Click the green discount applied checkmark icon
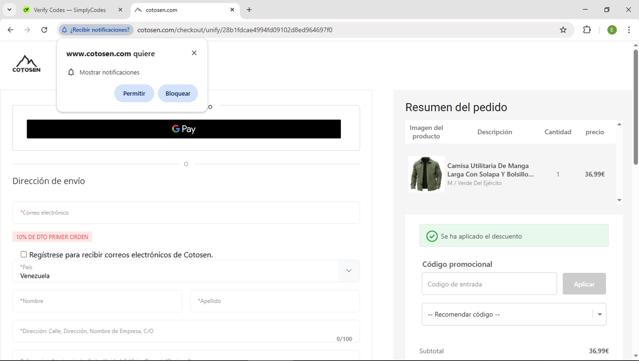The width and height of the screenshot is (639, 361). point(432,236)
